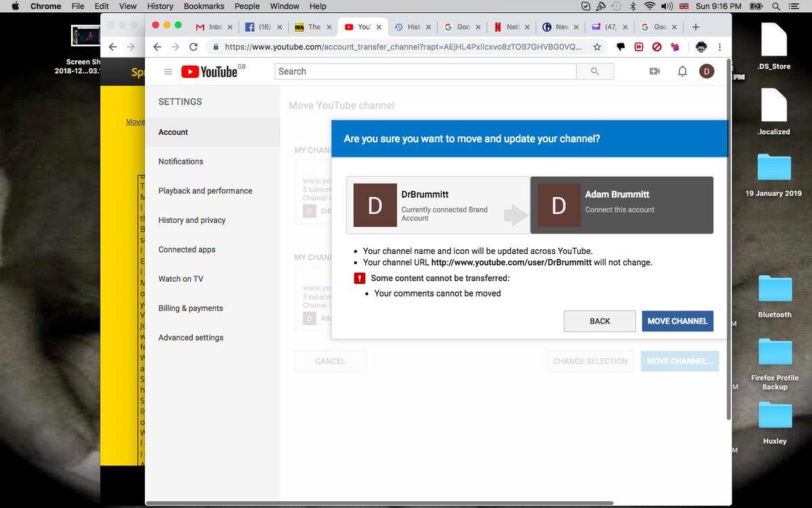
Task: Click the Chrome profile avatar icon
Action: point(701,47)
